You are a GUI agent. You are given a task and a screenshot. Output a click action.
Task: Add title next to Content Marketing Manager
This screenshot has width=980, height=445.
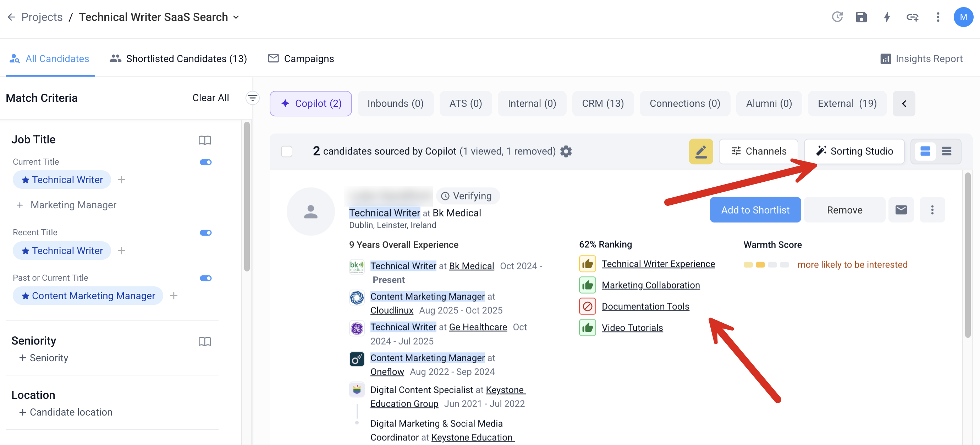point(174,296)
